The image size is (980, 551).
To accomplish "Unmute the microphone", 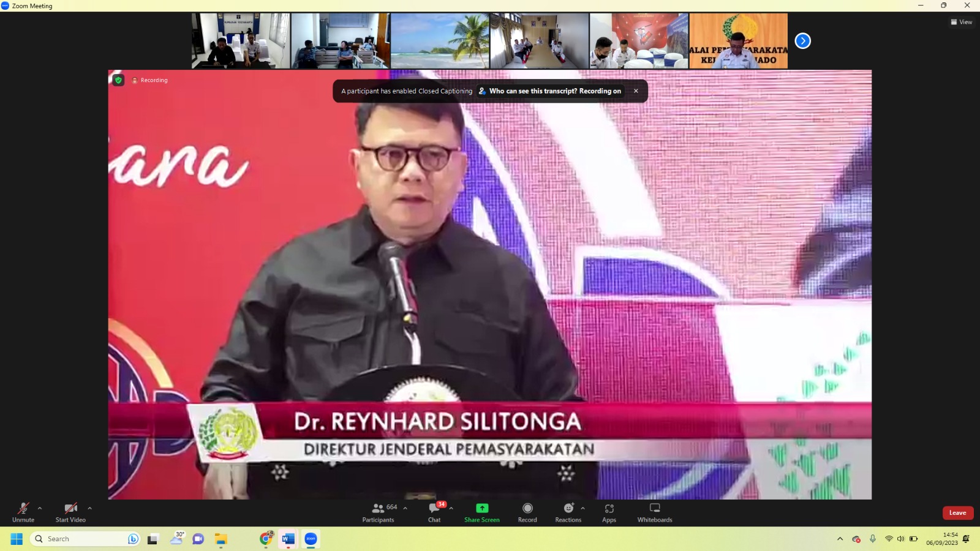I will click(23, 512).
